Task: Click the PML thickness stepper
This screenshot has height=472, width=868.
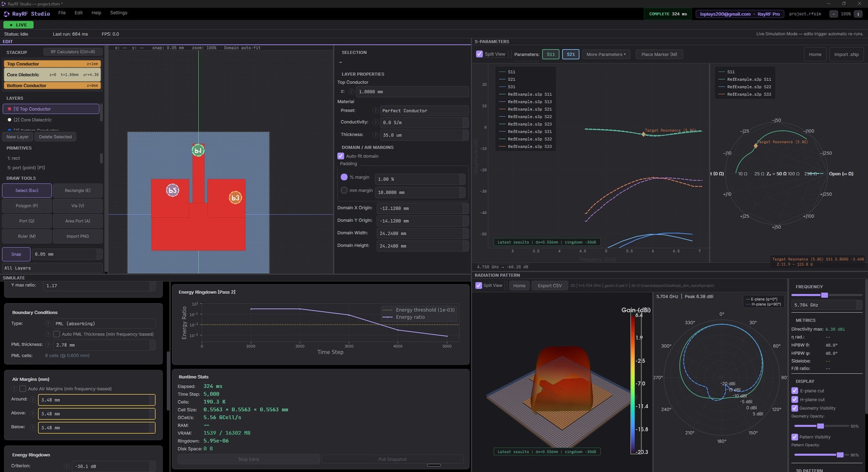Action: point(152,345)
